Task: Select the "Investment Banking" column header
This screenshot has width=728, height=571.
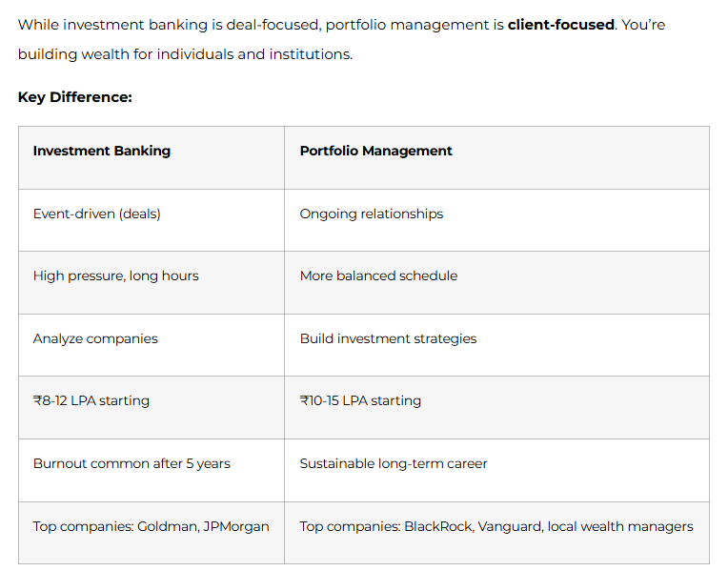Action: [102, 151]
